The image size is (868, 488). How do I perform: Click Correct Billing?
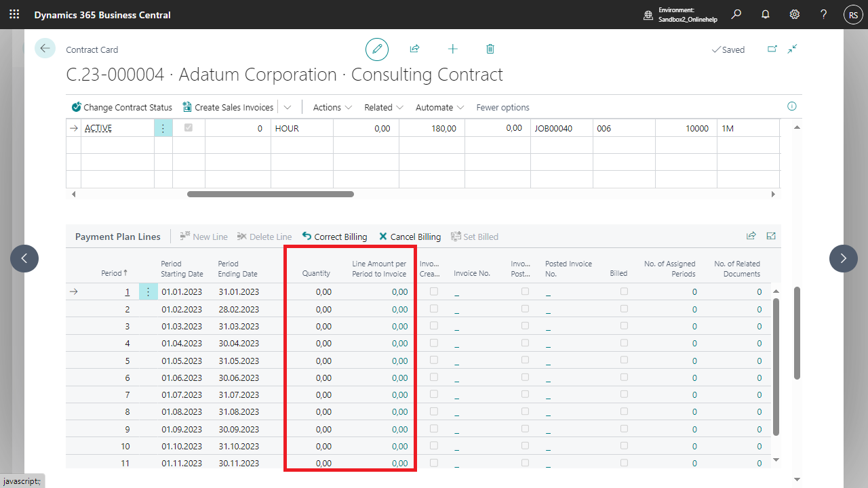click(334, 237)
